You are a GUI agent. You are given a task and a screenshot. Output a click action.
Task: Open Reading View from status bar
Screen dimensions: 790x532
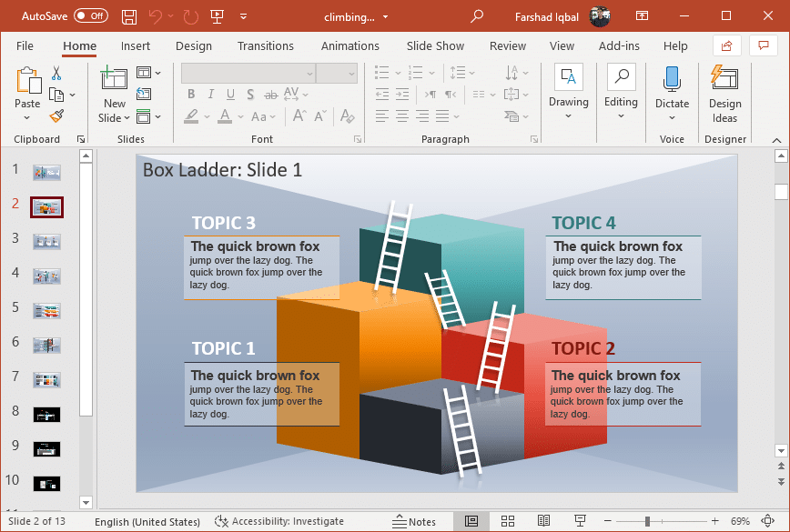(x=543, y=521)
